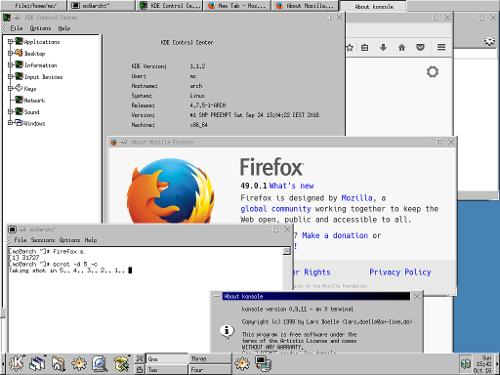The height and width of the screenshot is (375, 500).
Task: Open File menu in KDE Control Center
Action: point(16,28)
